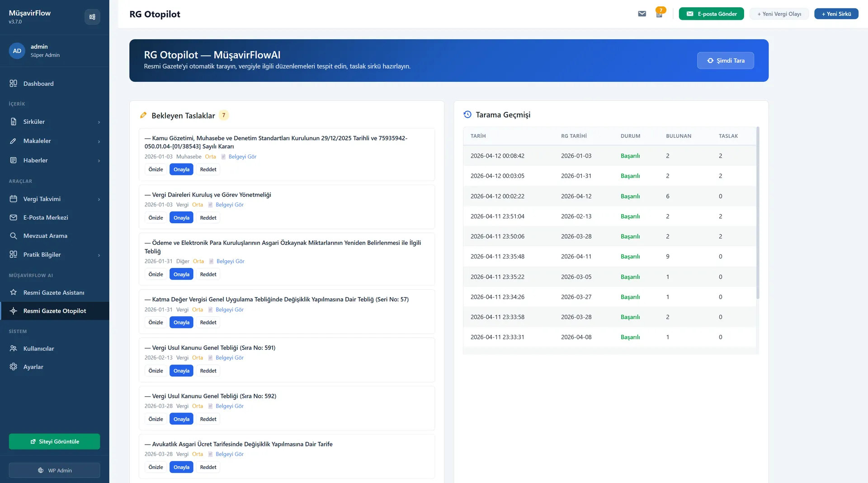The width and height of the screenshot is (868, 483).
Task: Toggle the sidebar settings icon beside MüşavirFlow
Action: pos(92,17)
